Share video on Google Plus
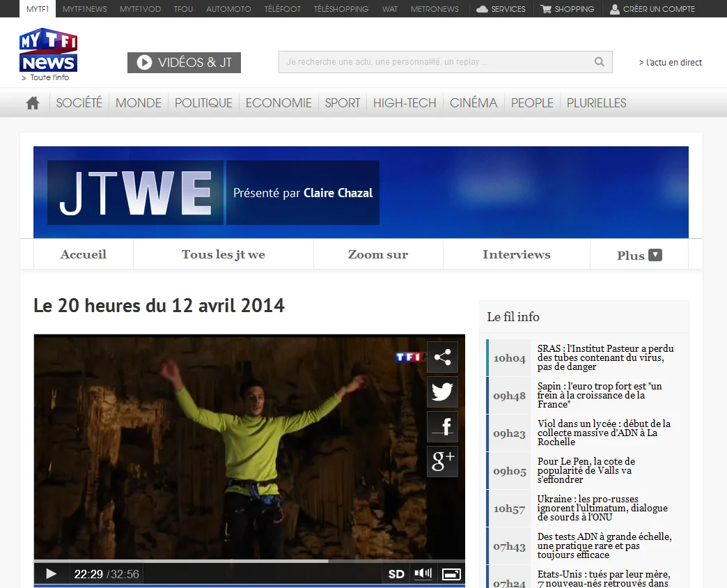This screenshot has height=588, width=727. 442,461
